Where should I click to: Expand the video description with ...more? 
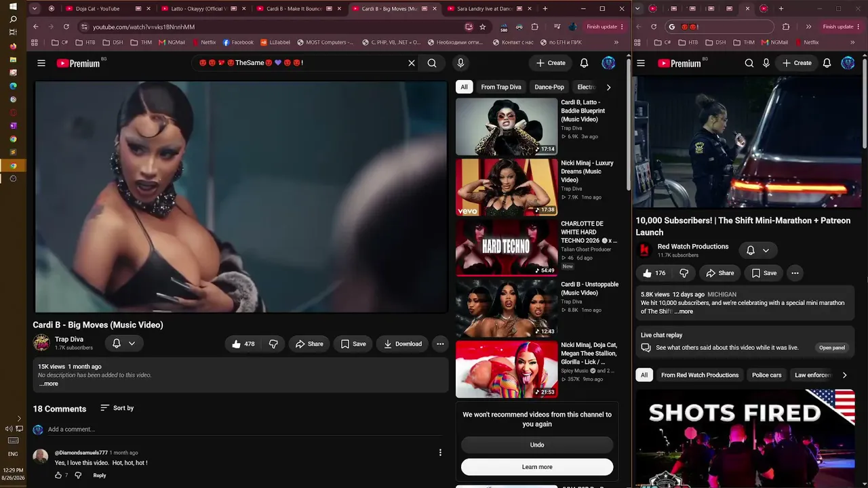[49, 384]
